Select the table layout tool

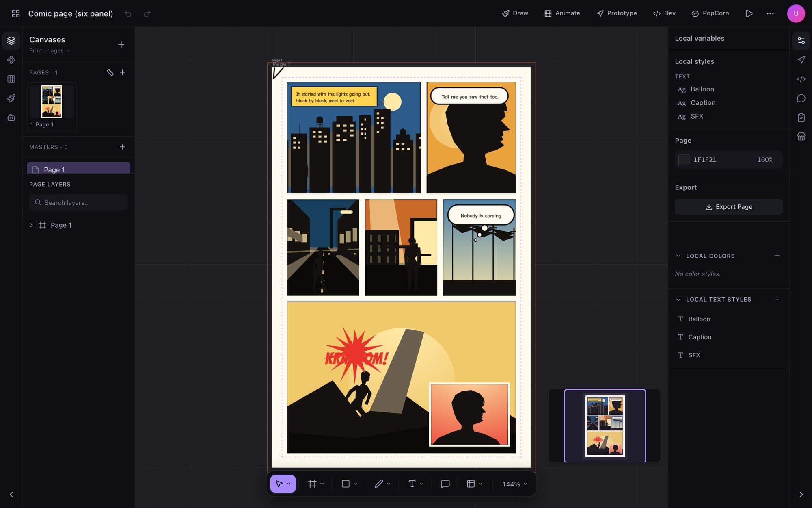[x=471, y=484]
